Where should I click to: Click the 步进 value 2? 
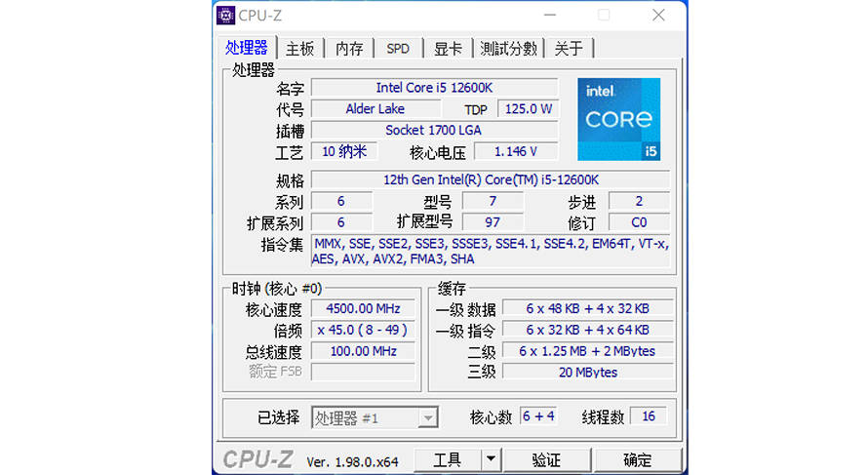639,201
